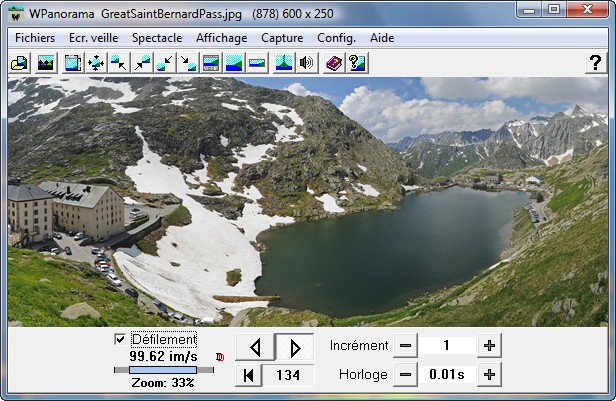The image size is (616, 401).
Task: Click the position field showing 134
Action: coord(288,375)
